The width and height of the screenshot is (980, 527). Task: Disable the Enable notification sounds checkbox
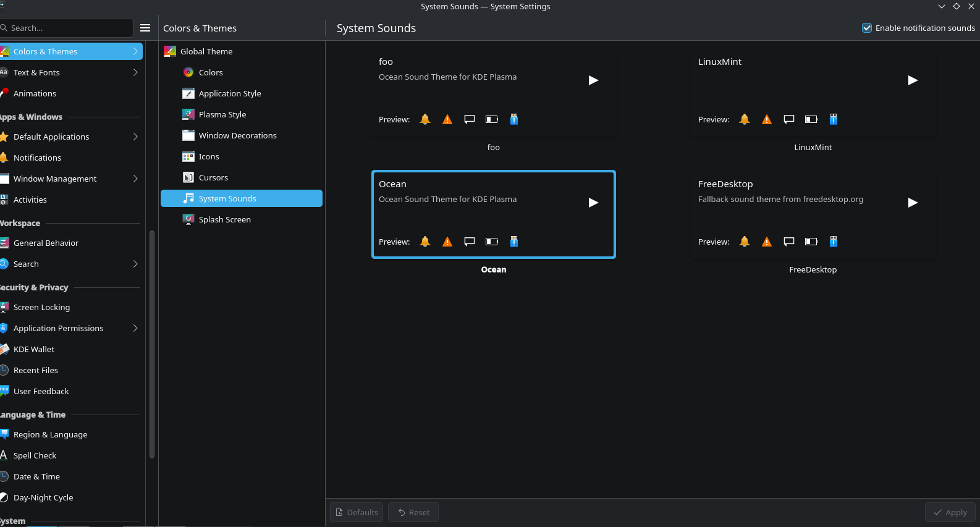867,28
